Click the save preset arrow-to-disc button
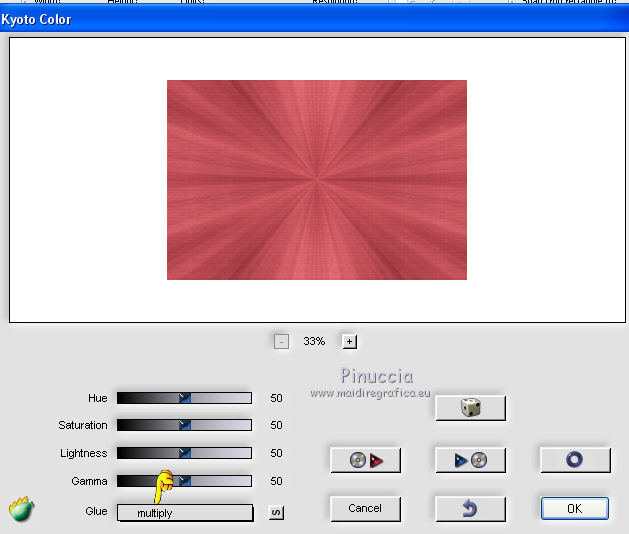Image resolution: width=629 pixels, height=534 pixels. coord(470,460)
